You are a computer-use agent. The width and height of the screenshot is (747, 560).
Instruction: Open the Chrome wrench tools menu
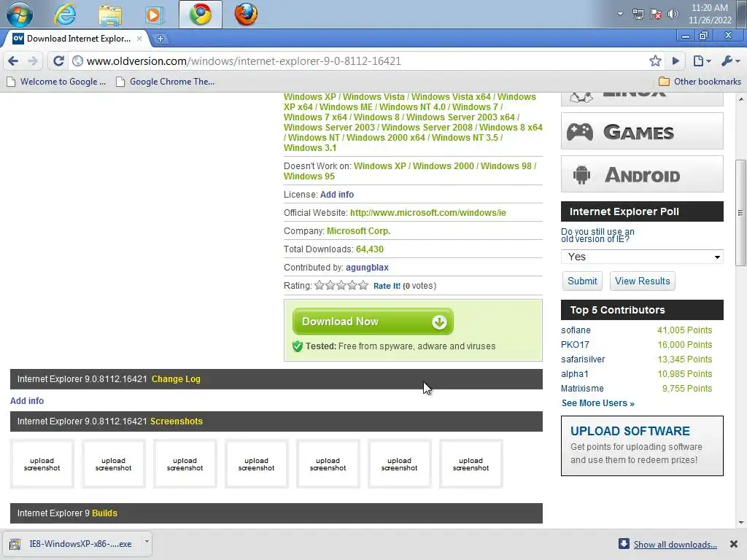tap(729, 61)
